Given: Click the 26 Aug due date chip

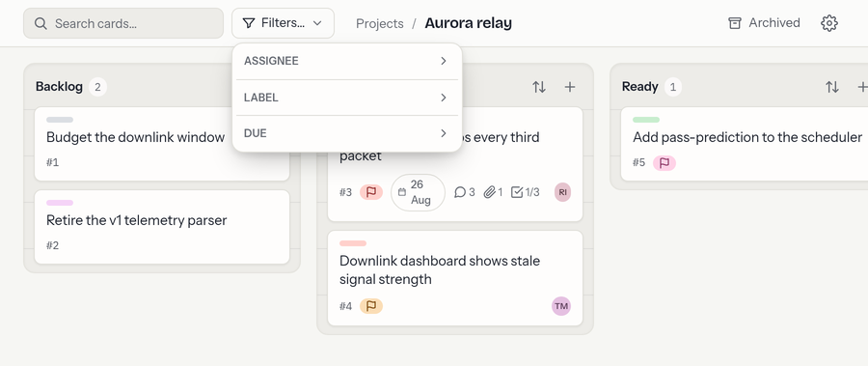Looking at the screenshot, I should [x=418, y=192].
